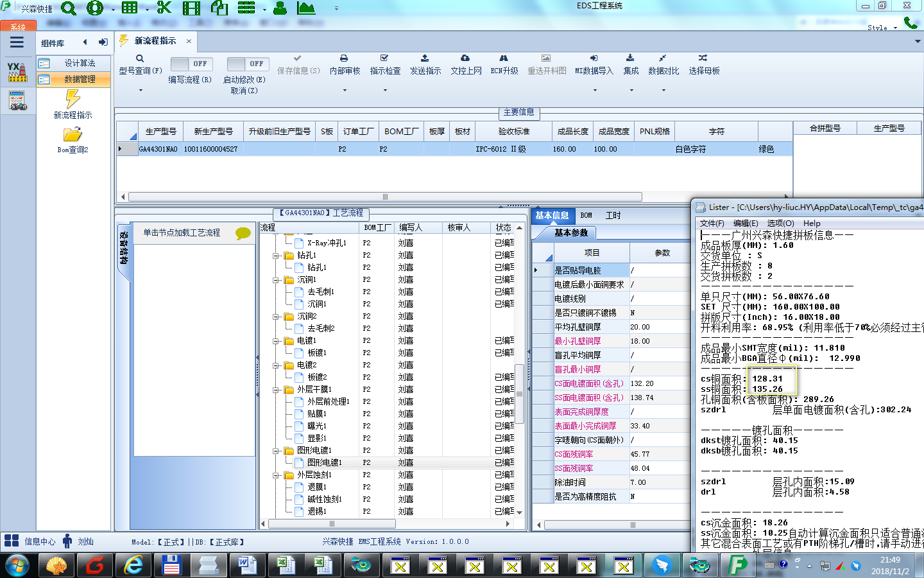
Task: Collapse the 外层蚀刻1 folder node
Action: click(x=277, y=475)
